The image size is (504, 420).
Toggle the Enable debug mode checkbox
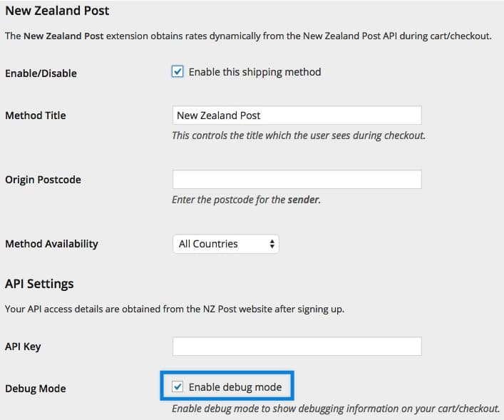[178, 387]
